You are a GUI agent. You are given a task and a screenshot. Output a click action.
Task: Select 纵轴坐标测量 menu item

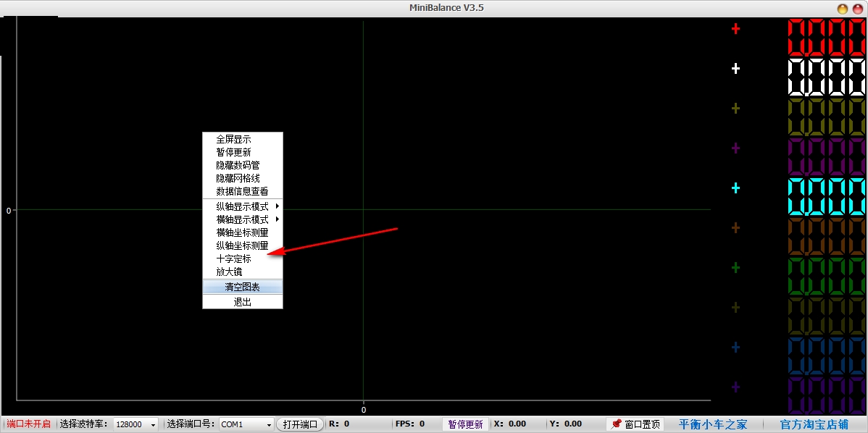click(243, 245)
